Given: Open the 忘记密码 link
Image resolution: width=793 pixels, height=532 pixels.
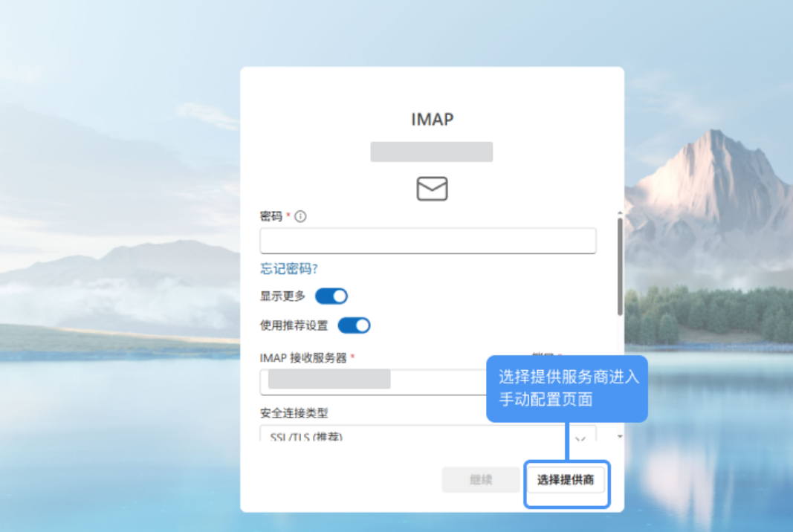Looking at the screenshot, I should point(288,268).
